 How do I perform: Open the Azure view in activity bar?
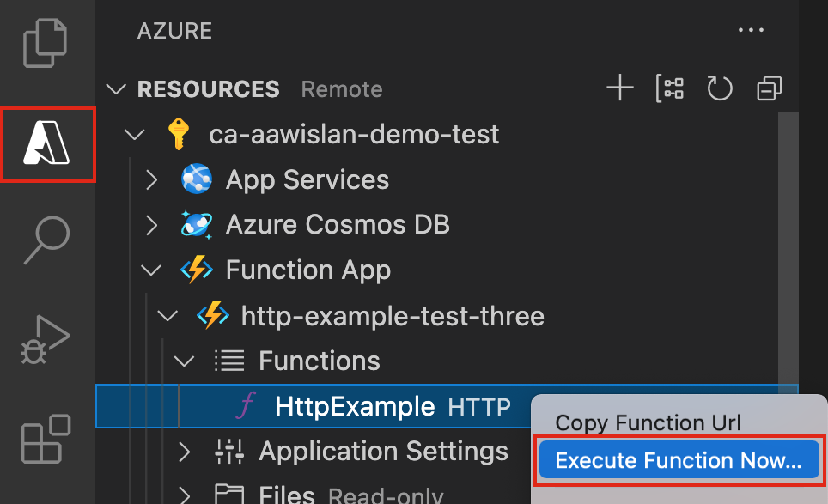click(47, 144)
